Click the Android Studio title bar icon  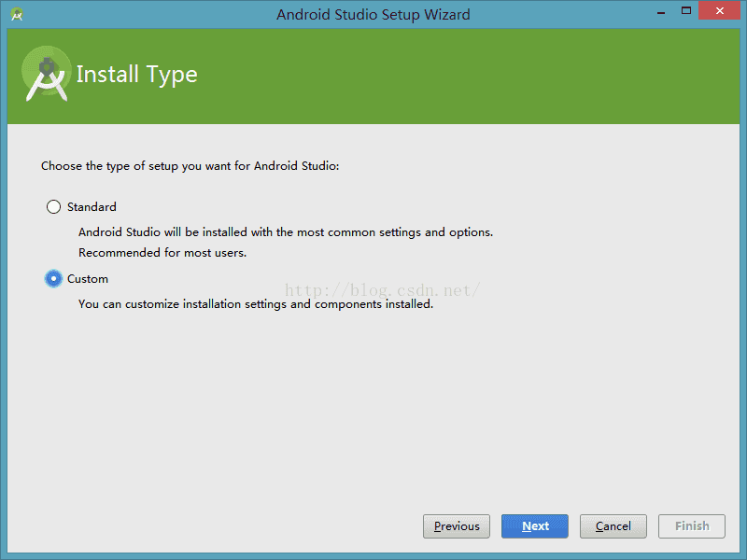click(17, 14)
